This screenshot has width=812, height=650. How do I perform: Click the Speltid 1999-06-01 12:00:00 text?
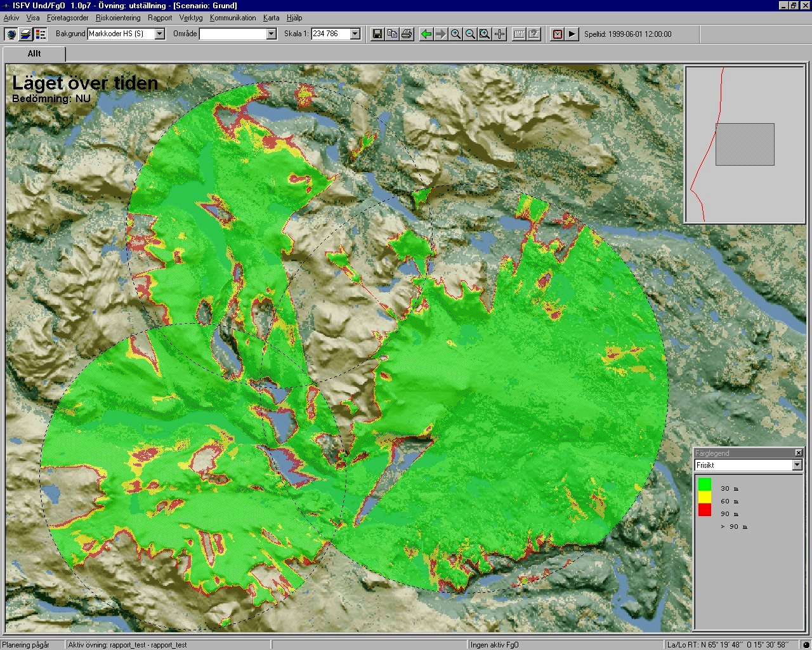tap(627, 34)
